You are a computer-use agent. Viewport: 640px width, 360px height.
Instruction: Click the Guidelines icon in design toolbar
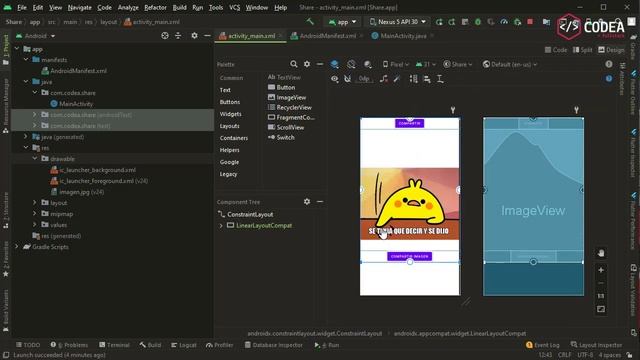(440, 79)
